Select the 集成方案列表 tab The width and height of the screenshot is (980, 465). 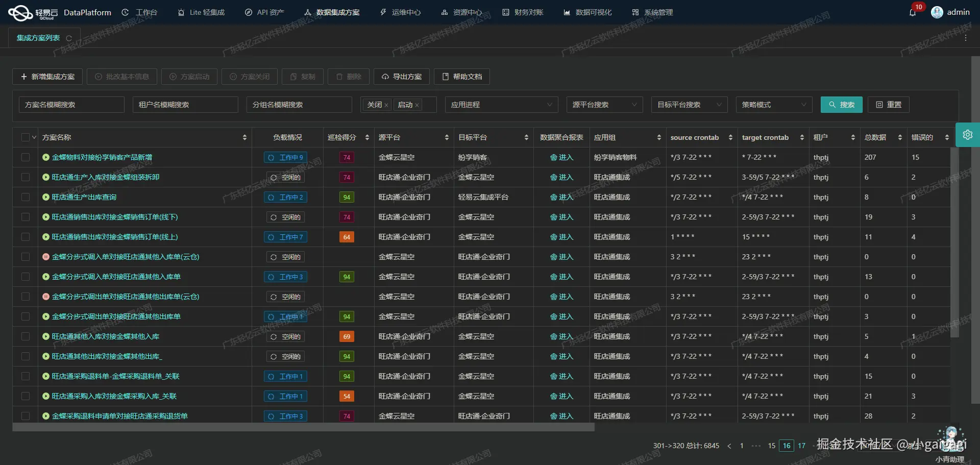(x=38, y=37)
